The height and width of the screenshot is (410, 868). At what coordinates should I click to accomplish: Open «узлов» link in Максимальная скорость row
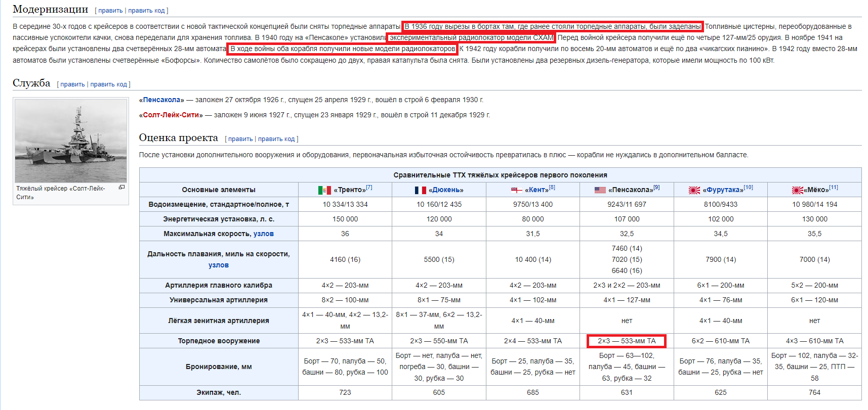tap(264, 234)
